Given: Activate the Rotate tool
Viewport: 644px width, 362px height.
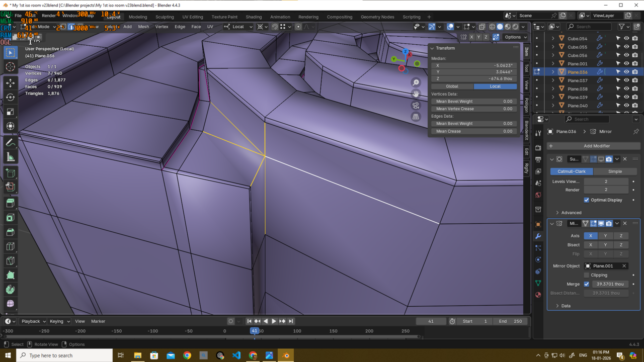Looking at the screenshot, I should (11, 97).
